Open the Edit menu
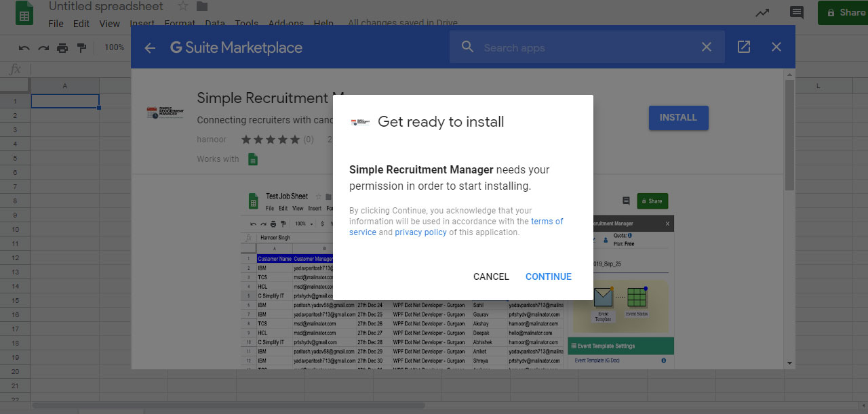This screenshot has height=414, width=868. [x=81, y=24]
